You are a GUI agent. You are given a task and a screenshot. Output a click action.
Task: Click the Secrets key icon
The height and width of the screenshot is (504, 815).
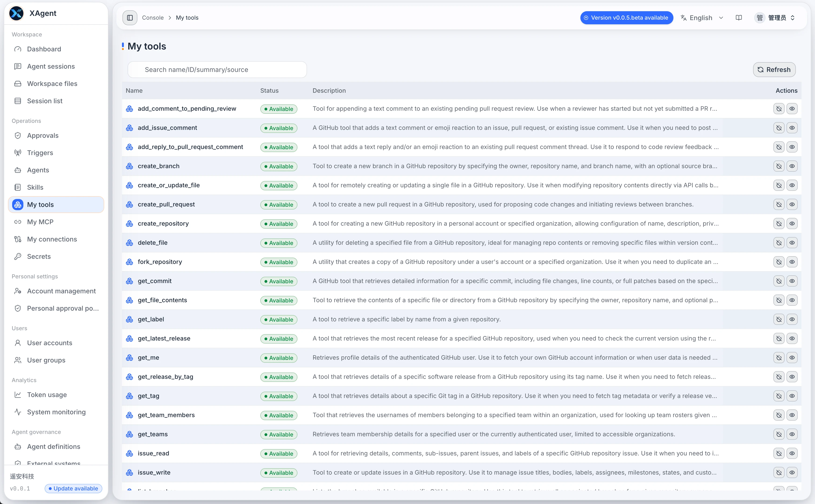(18, 256)
